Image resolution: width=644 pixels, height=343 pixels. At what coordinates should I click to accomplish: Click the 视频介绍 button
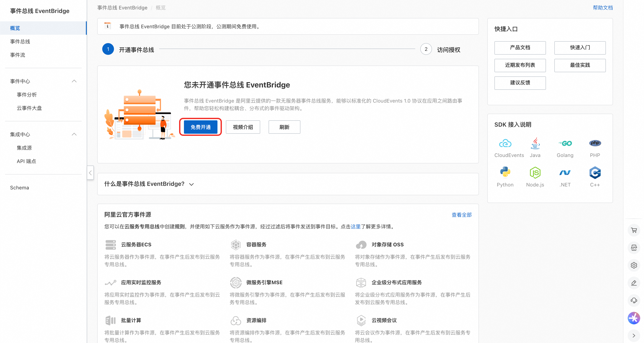coord(243,127)
